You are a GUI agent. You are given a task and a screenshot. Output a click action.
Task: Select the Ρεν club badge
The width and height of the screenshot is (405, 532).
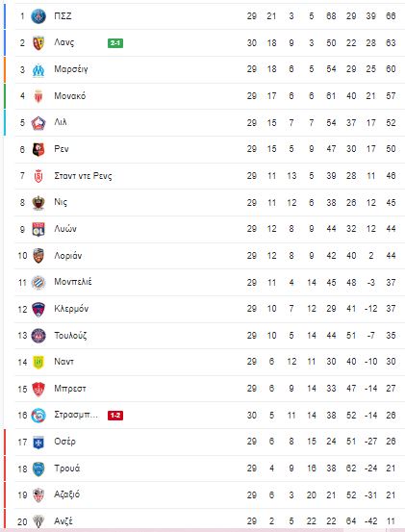pos(38,149)
